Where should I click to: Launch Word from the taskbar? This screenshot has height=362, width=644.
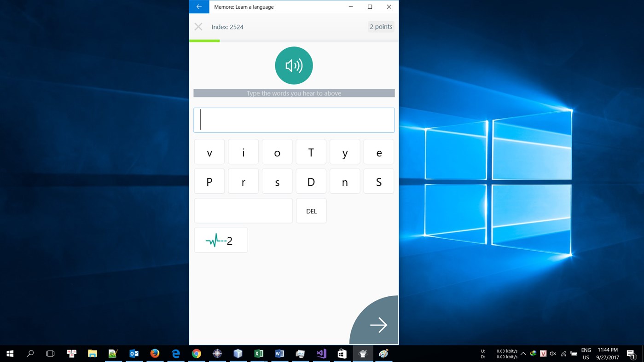coord(279,353)
